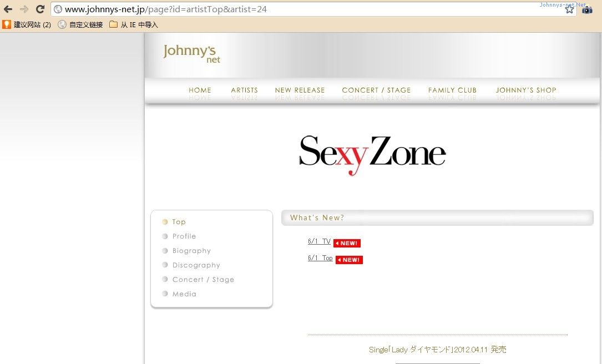Reload the page with refresh icon
The height and width of the screenshot is (364, 602).
point(40,9)
